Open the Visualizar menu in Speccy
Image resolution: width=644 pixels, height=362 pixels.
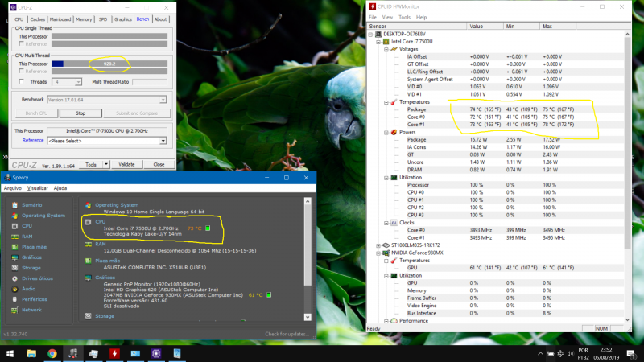37,188
